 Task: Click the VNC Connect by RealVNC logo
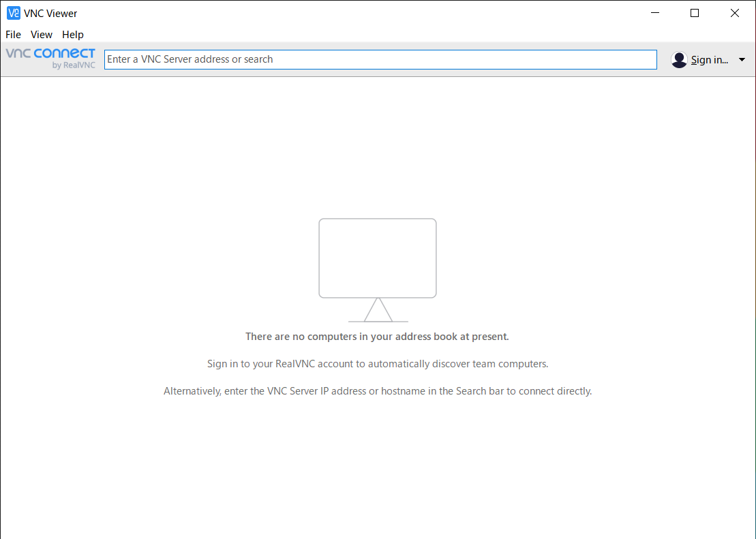tap(50, 59)
